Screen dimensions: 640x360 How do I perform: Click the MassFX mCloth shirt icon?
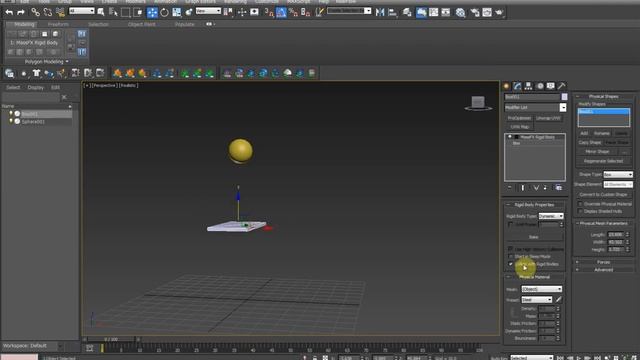[x=36, y=73]
